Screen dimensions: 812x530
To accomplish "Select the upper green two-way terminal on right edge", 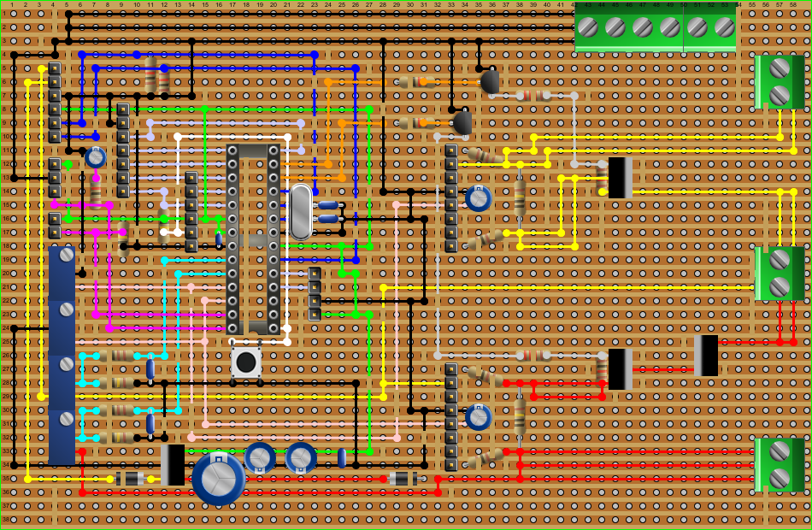I will (x=779, y=82).
